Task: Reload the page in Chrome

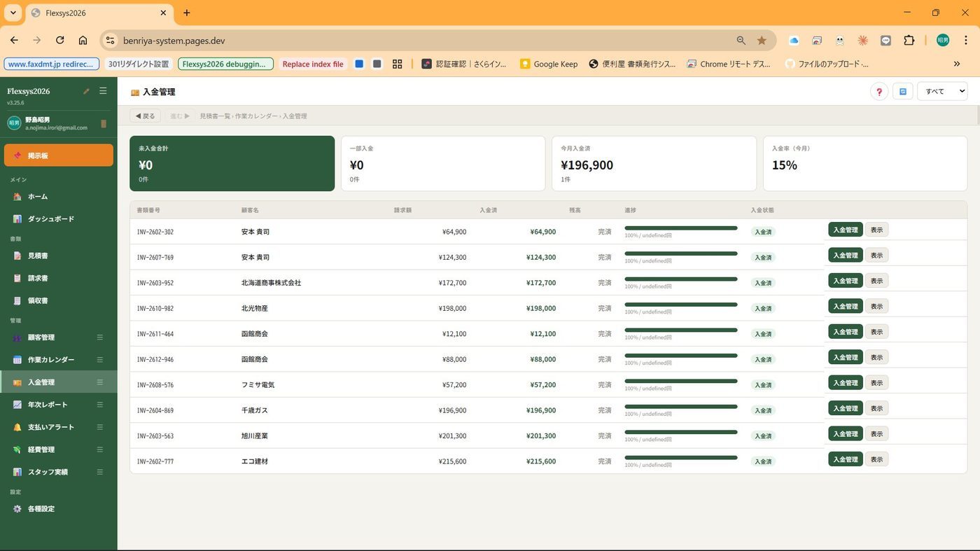Action: (x=60, y=41)
